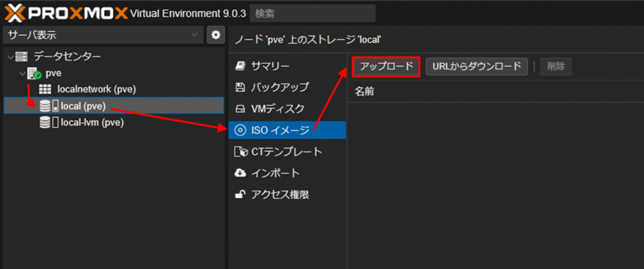The image size is (644, 269).
Task: Sort by the 名前 column header
Action: tap(364, 92)
